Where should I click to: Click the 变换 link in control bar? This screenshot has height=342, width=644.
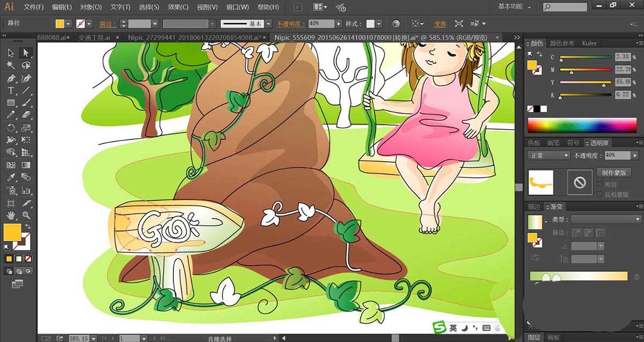(x=440, y=24)
